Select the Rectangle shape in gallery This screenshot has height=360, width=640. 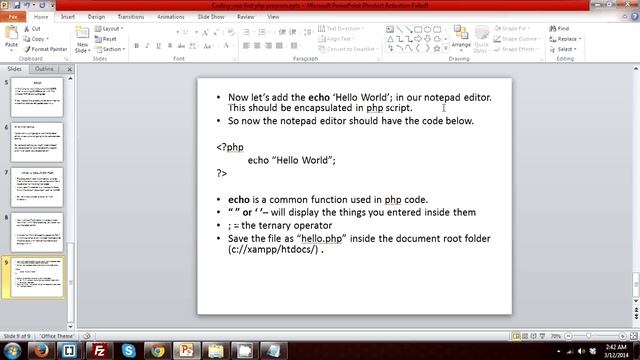(418, 29)
